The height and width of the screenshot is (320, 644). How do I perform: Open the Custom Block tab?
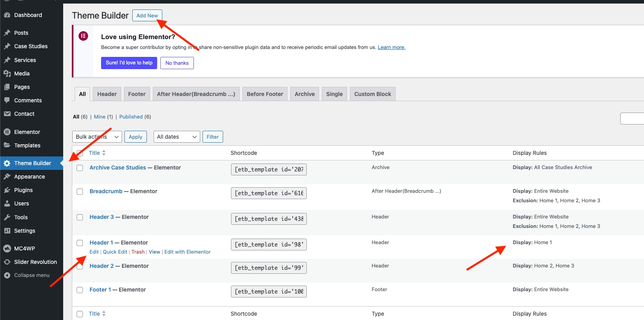372,94
